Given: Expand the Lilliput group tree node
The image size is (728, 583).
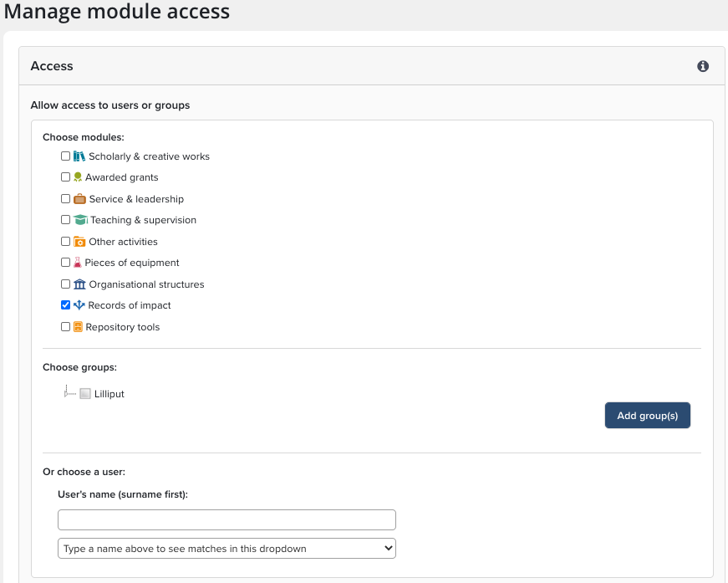Looking at the screenshot, I should tap(67, 393).
